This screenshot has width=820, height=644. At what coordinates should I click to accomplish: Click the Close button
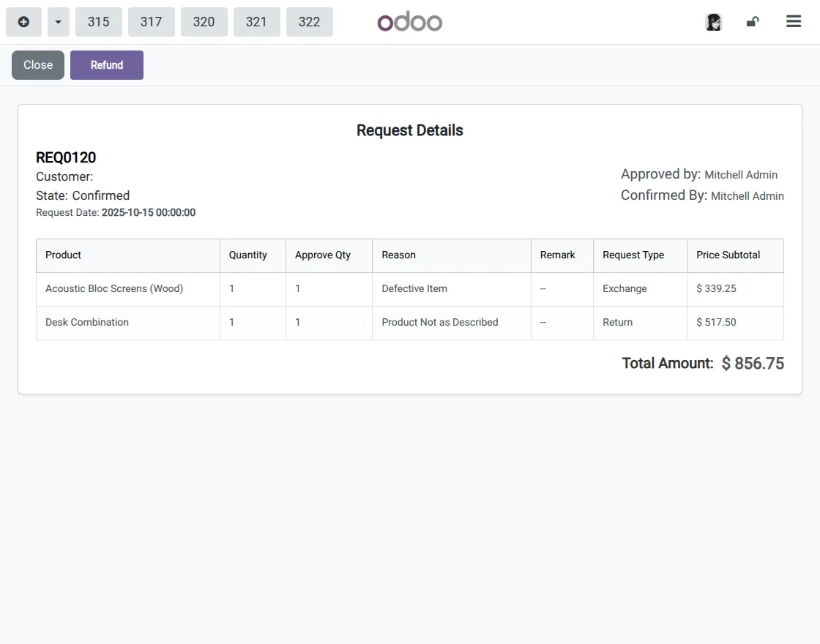point(37,64)
